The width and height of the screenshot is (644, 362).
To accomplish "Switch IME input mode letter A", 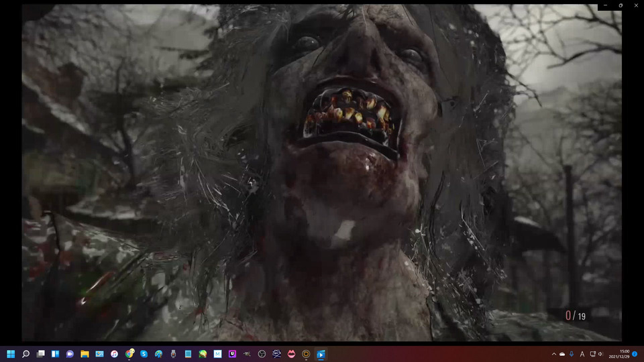I will (582, 354).
